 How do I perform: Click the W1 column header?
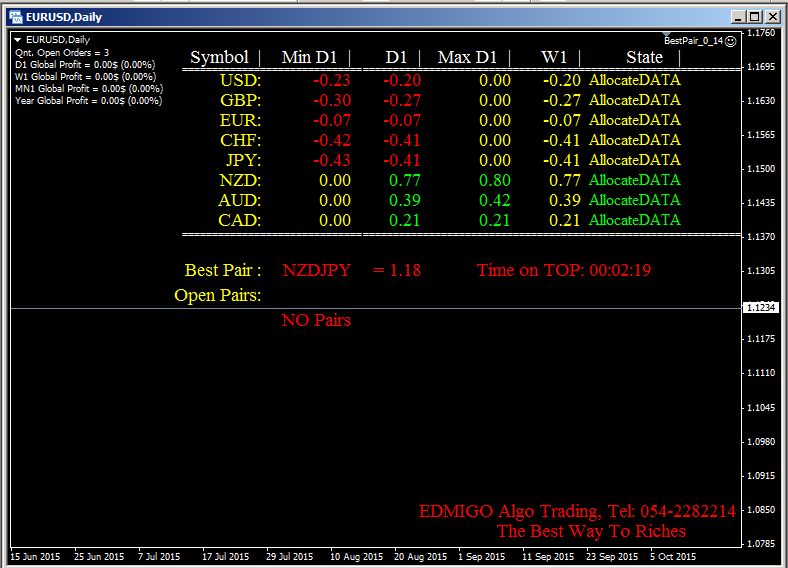pyautogui.click(x=554, y=57)
